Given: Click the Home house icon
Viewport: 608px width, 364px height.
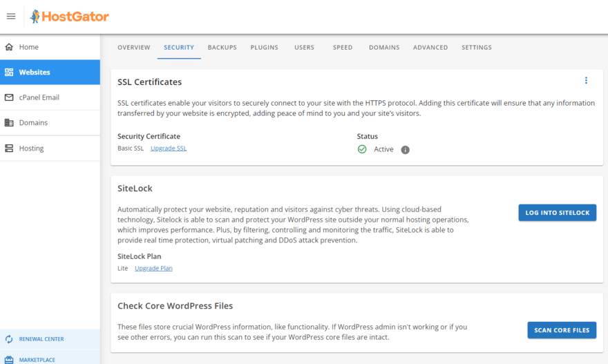Looking at the screenshot, I should (9, 47).
